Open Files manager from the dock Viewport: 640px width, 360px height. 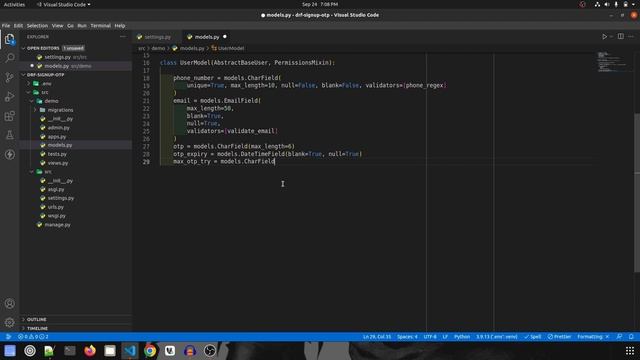point(110,351)
